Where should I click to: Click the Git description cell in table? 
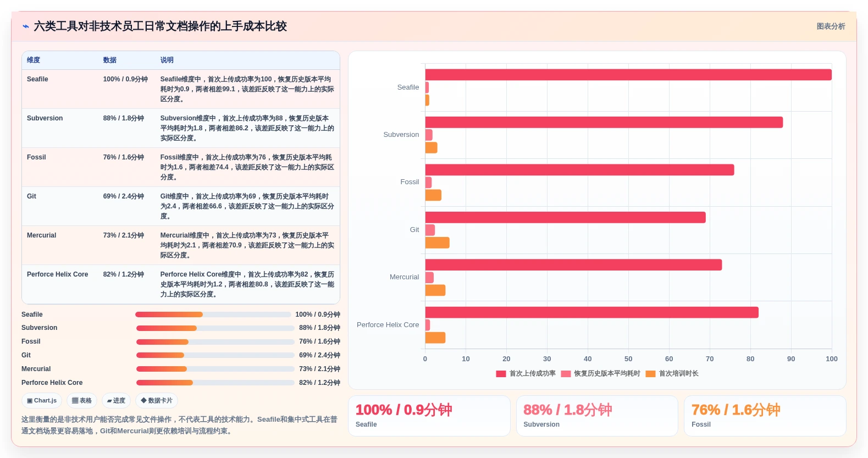point(247,206)
